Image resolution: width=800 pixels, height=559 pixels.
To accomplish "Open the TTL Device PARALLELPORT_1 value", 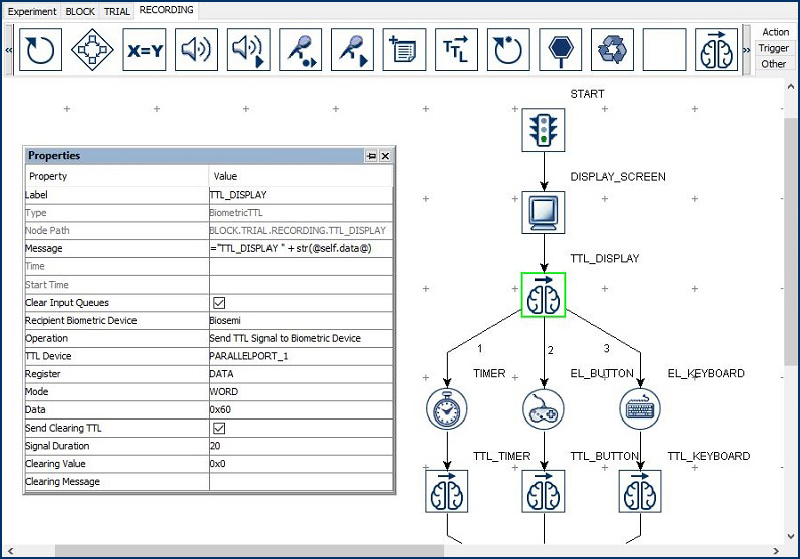I will (301, 357).
